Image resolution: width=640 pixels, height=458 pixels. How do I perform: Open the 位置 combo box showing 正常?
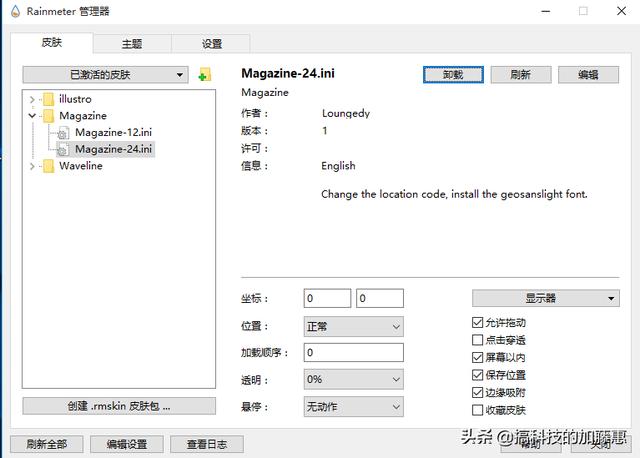pyautogui.click(x=353, y=327)
